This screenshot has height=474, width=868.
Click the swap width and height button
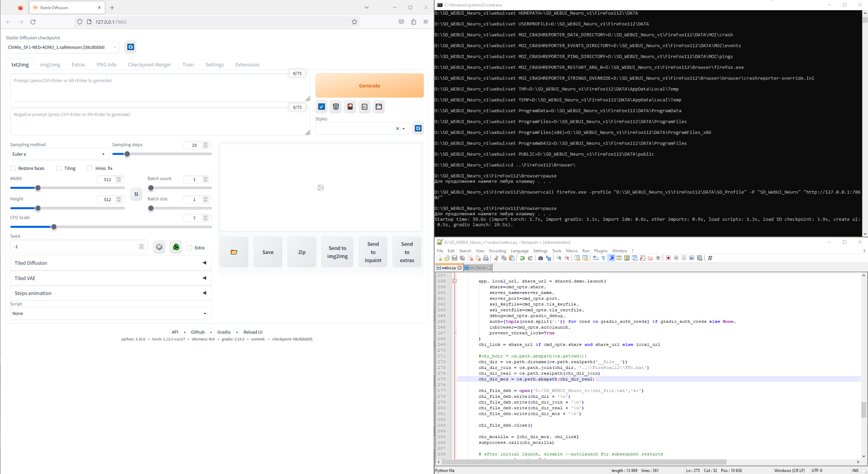pos(136,194)
